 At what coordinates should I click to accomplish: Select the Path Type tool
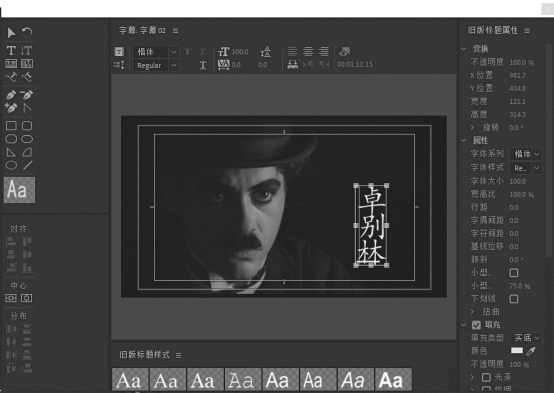tap(11, 77)
